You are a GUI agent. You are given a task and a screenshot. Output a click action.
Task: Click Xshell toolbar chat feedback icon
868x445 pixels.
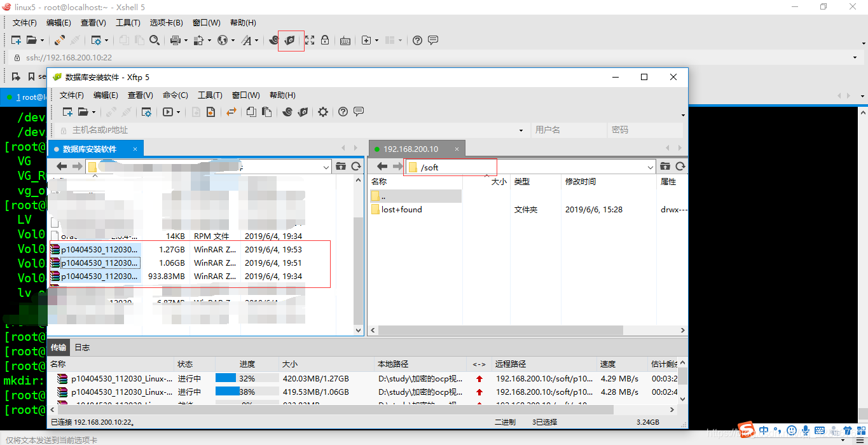pyautogui.click(x=433, y=40)
